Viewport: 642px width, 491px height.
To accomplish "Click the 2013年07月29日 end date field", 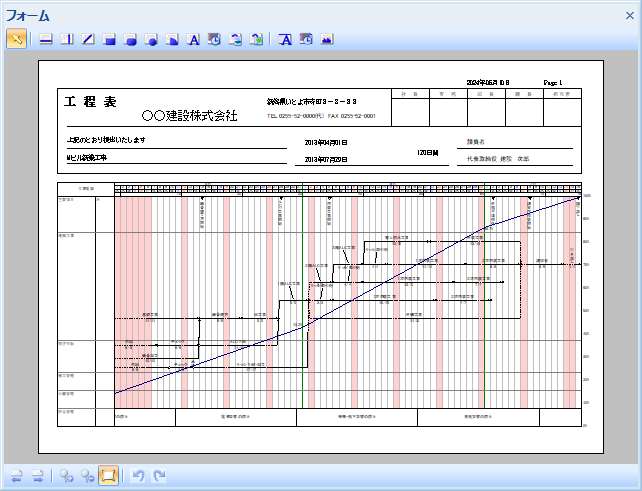I will 326,159.
